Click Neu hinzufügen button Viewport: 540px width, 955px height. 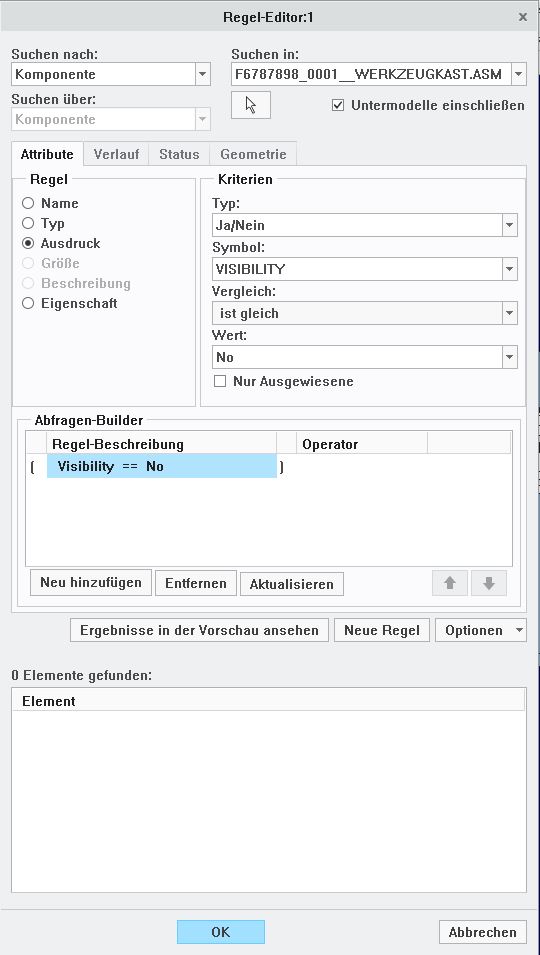91,583
